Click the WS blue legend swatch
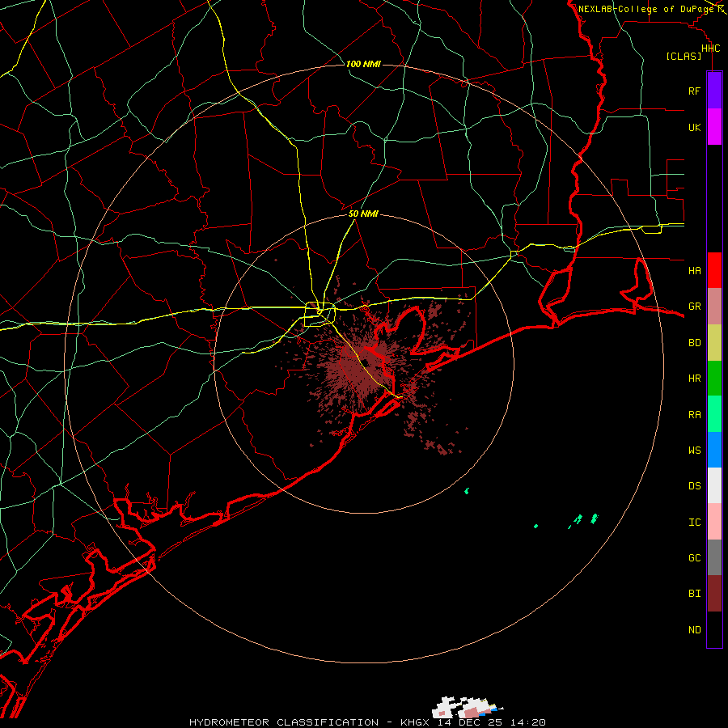This screenshot has width=728, height=728. tap(714, 450)
